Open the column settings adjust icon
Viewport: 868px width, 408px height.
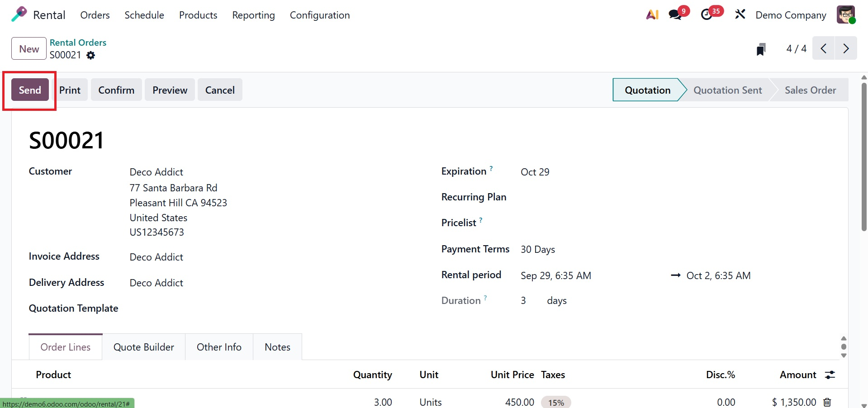(x=830, y=375)
